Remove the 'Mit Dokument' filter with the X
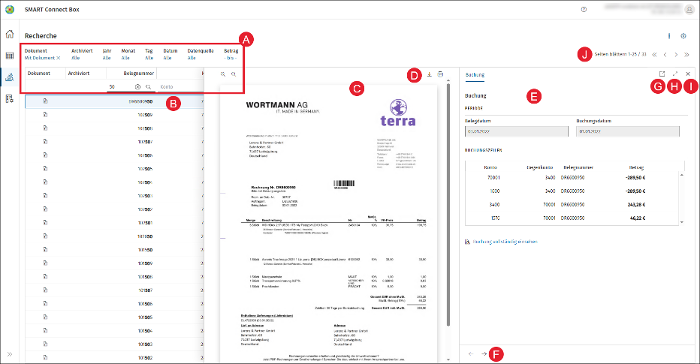This screenshot has height=364, width=700. [58, 58]
